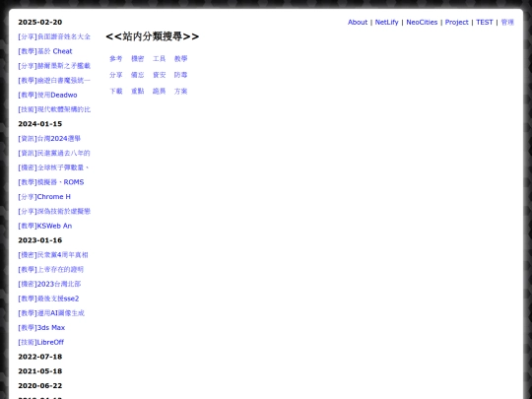This screenshot has height=399, width=532.
Task: Expand the 2021-05-18 date section
Action: pos(40,371)
